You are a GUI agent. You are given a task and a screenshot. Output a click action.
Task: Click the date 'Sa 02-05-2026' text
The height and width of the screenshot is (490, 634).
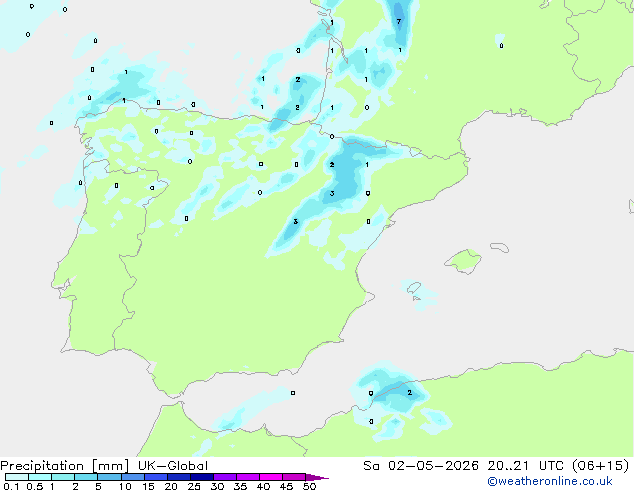tap(421, 466)
